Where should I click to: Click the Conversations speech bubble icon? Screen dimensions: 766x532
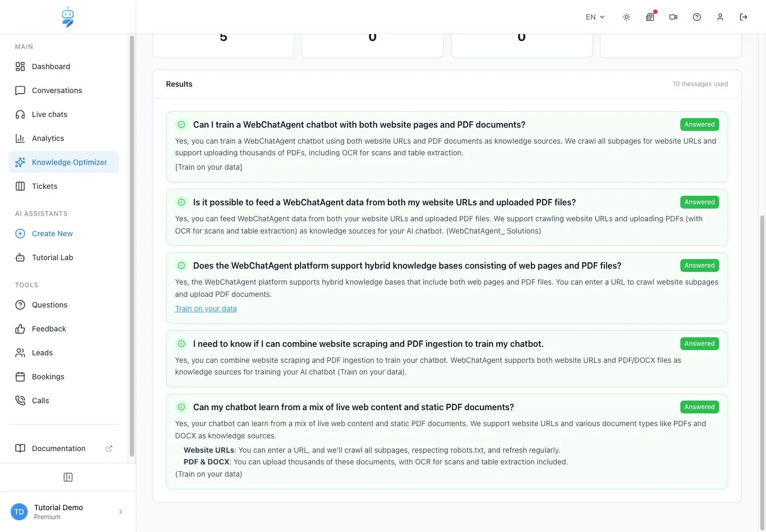point(20,90)
